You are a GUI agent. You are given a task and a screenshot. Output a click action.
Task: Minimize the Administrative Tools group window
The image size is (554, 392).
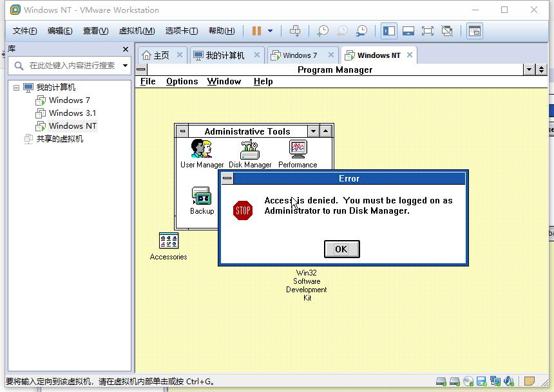tap(313, 131)
